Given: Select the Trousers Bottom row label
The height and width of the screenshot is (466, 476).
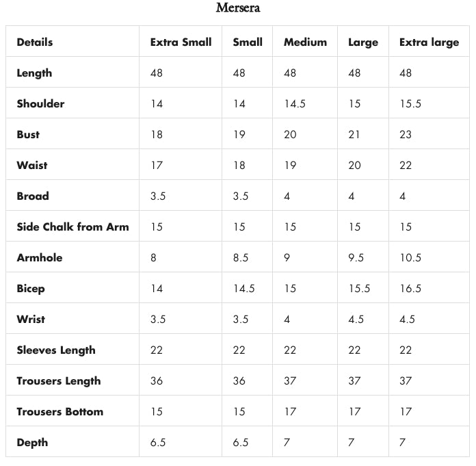Looking at the screenshot, I should pos(60,411).
